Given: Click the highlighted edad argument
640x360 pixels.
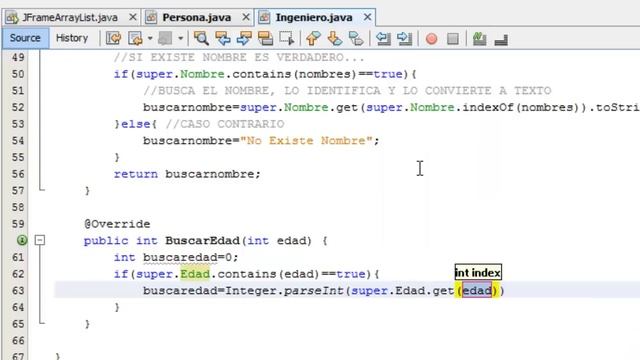Looking at the screenshot, I should tap(477, 291).
